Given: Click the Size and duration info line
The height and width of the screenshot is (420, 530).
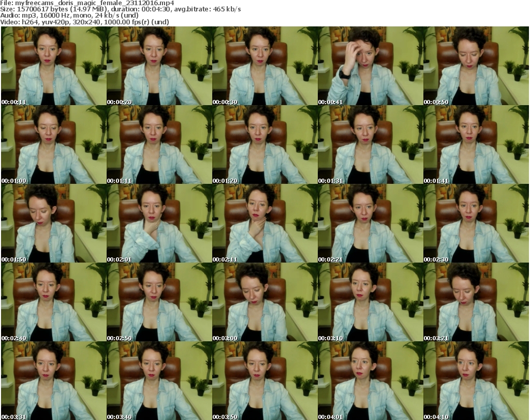Looking at the screenshot, I should [x=120, y=9].
